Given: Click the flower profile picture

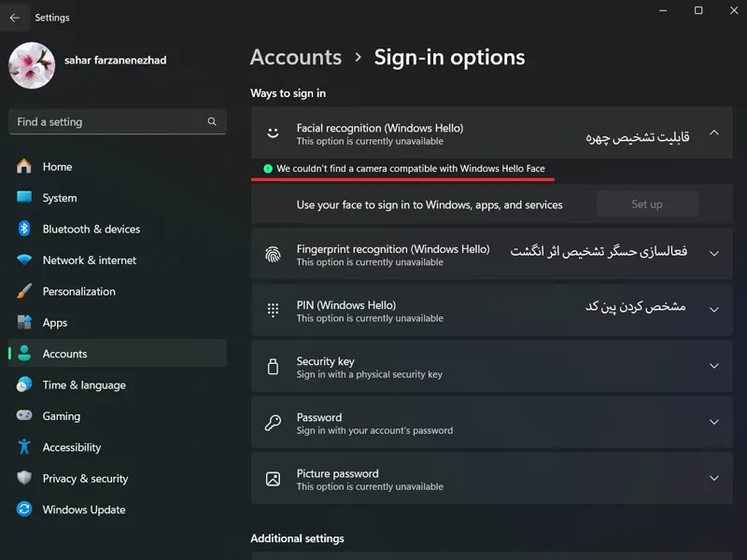Looking at the screenshot, I should (32, 65).
